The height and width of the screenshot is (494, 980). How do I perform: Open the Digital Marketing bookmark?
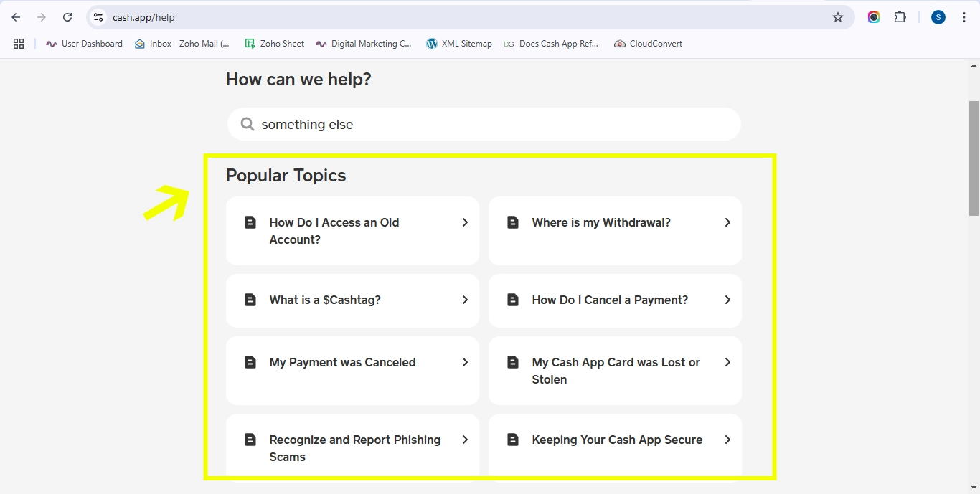point(364,44)
